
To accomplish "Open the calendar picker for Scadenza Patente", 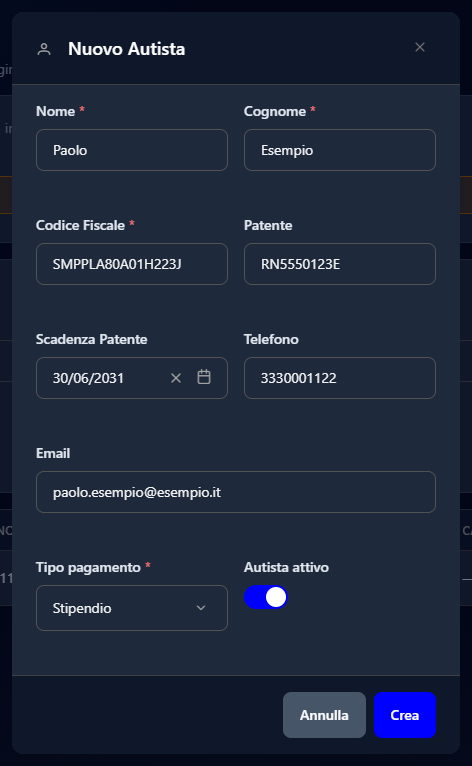I will pyautogui.click(x=204, y=377).
